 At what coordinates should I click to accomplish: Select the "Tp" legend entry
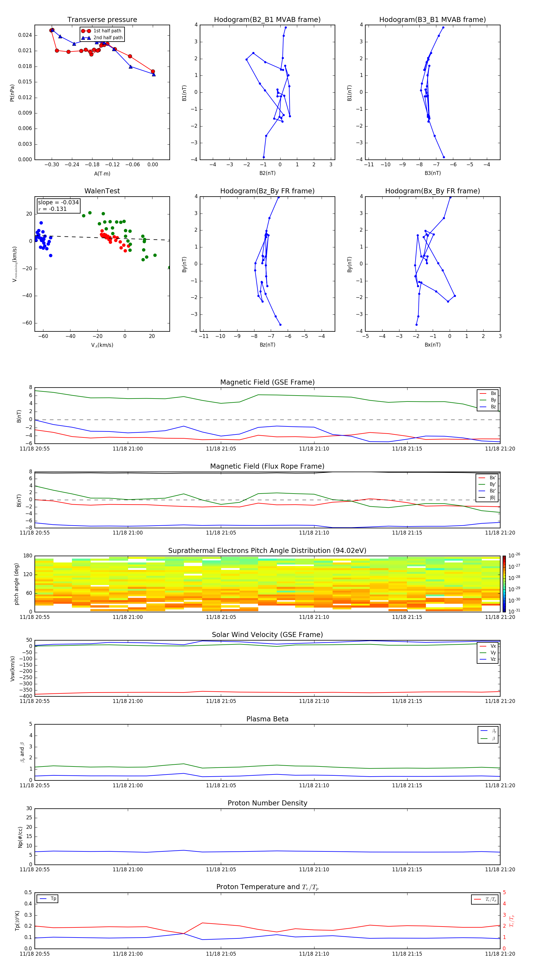point(47,899)
